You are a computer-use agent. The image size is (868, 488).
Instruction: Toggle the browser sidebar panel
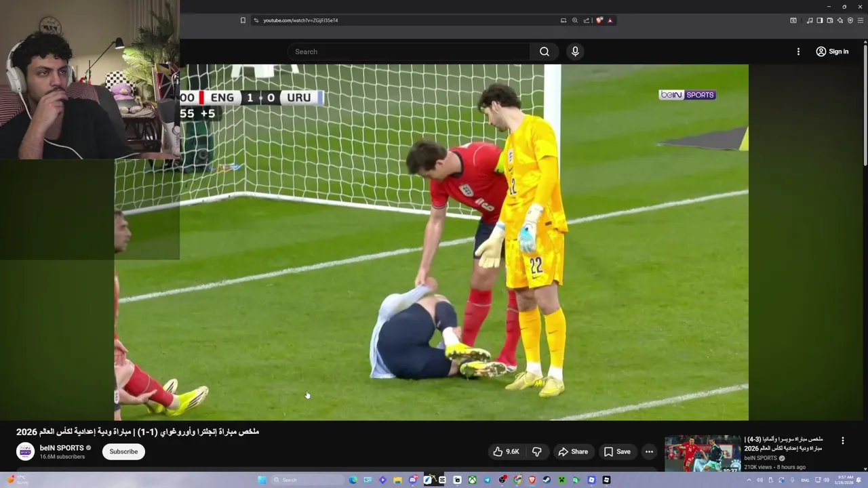click(x=820, y=20)
